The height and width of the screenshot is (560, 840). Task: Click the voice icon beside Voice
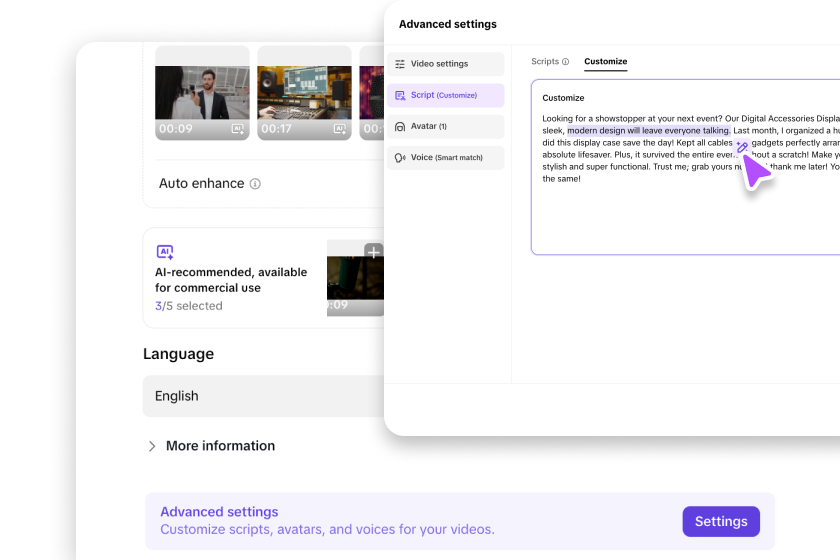400,158
